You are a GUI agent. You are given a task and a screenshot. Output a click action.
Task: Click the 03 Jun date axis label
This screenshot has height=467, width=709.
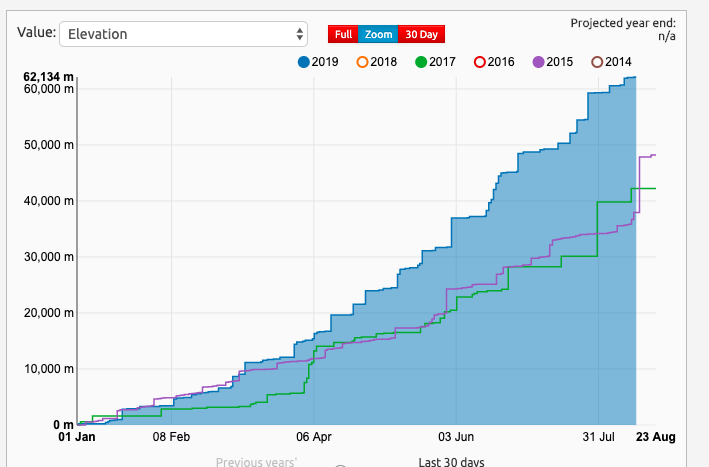pyautogui.click(x=456, y=437)
